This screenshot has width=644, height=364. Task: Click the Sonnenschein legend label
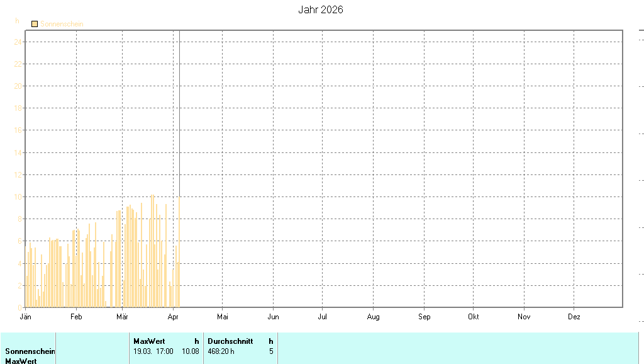[62, 24]
